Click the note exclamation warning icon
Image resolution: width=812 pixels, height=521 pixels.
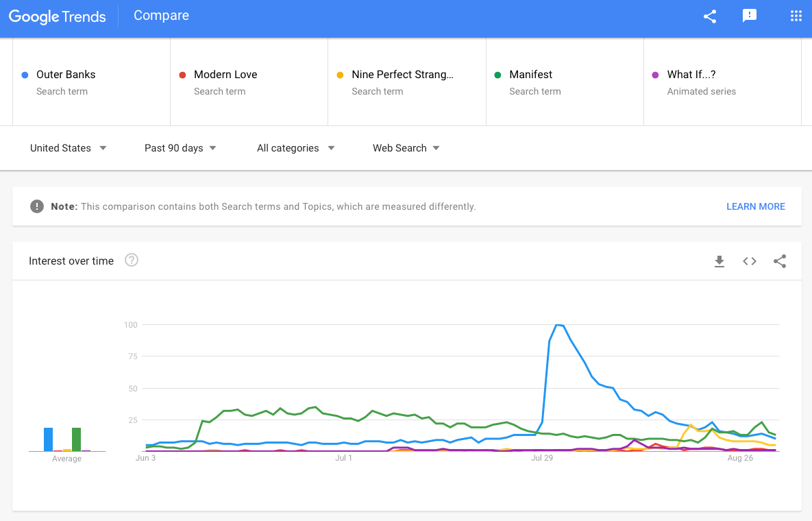click(37, 206)
